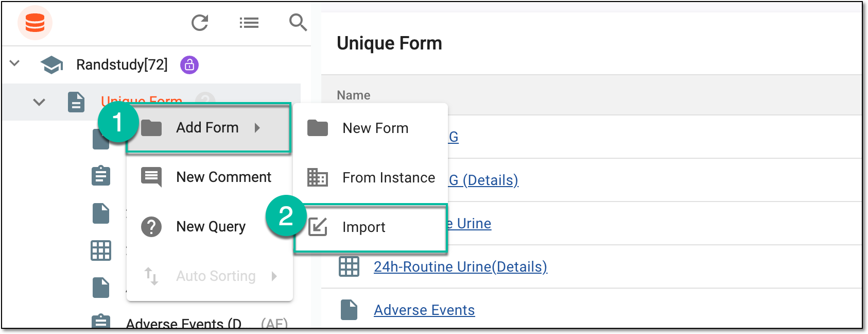The width and height of the screenshot is (868, 334).
Task: Collapse the Randstudy[72] tree node
Action: point(15,63)
